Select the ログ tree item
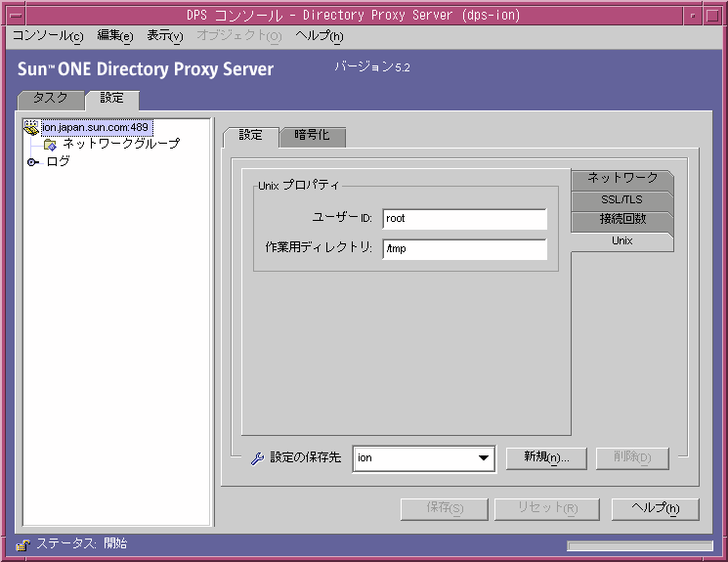Viewport: 728px width, 562px height. point(58,162)
